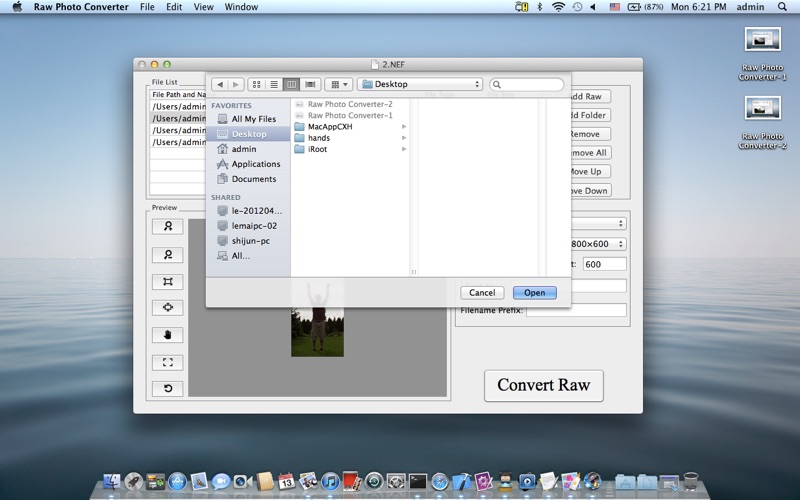Select shared computer lemaipc-02

(x=247, y=226)
